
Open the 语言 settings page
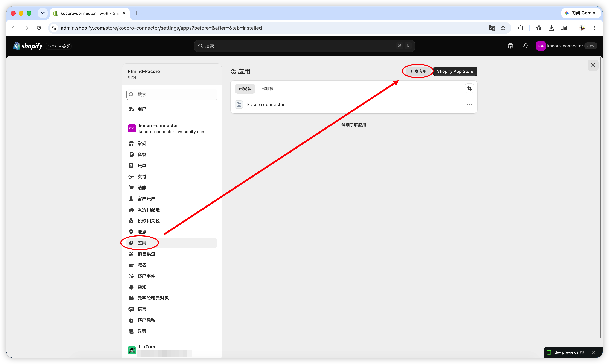(x=172, y=309)
